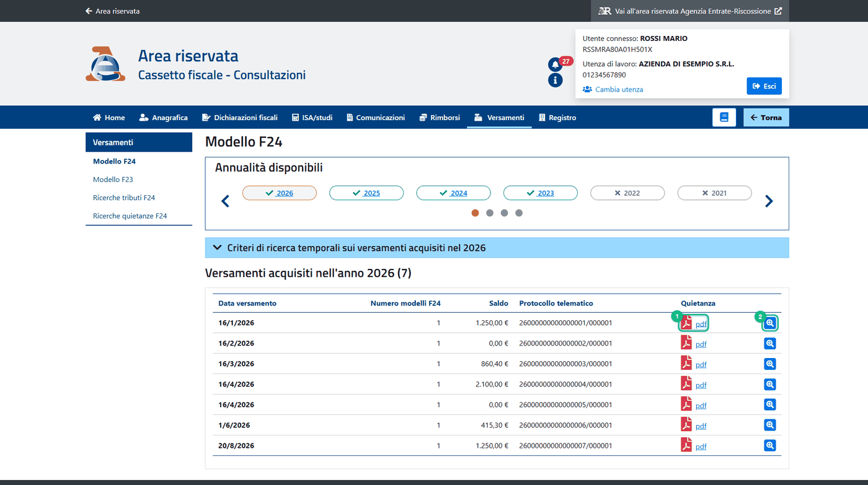This screenshot has width=868, height=485.
Task: Click PDF icon for 2.100,00 € payment
Action: coord(686,385)
